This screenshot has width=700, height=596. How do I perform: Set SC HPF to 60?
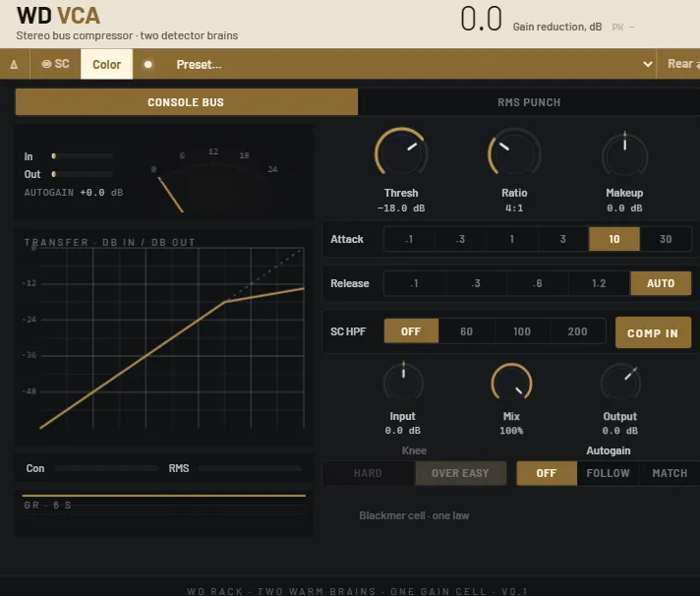pos(467,331)
